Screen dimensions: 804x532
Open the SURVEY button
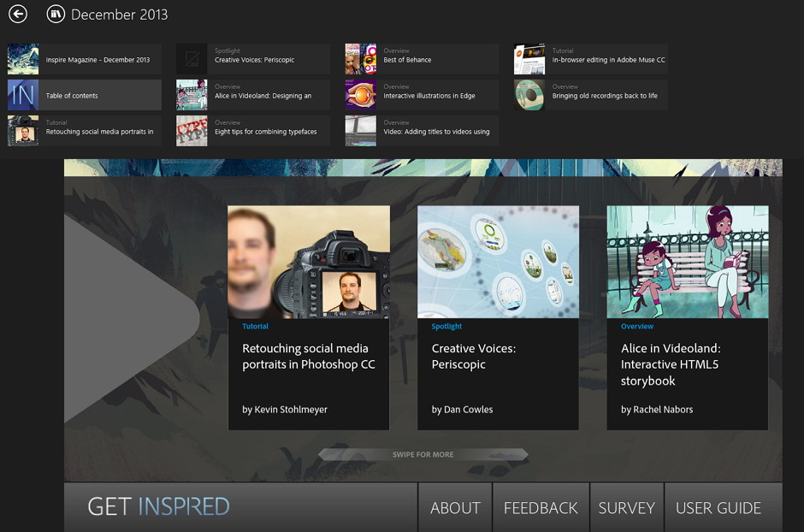[627, 507]
